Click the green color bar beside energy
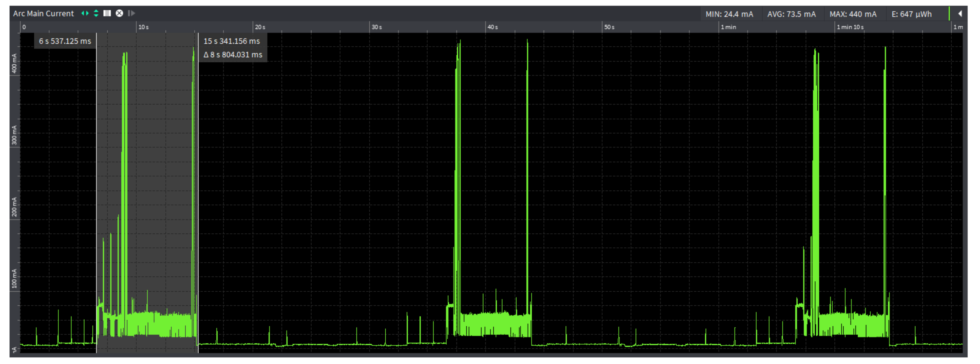The height and width of the screenshot is (364, 980). coord(949,14)
